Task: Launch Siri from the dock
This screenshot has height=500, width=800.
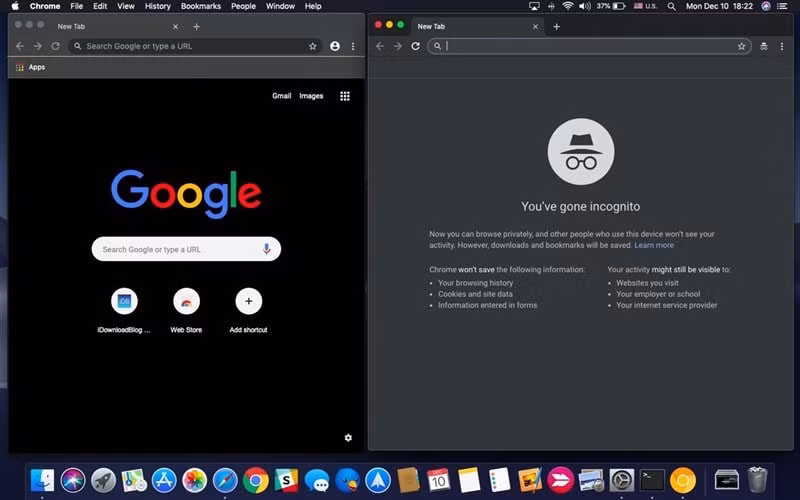Action: pos(73,480)
